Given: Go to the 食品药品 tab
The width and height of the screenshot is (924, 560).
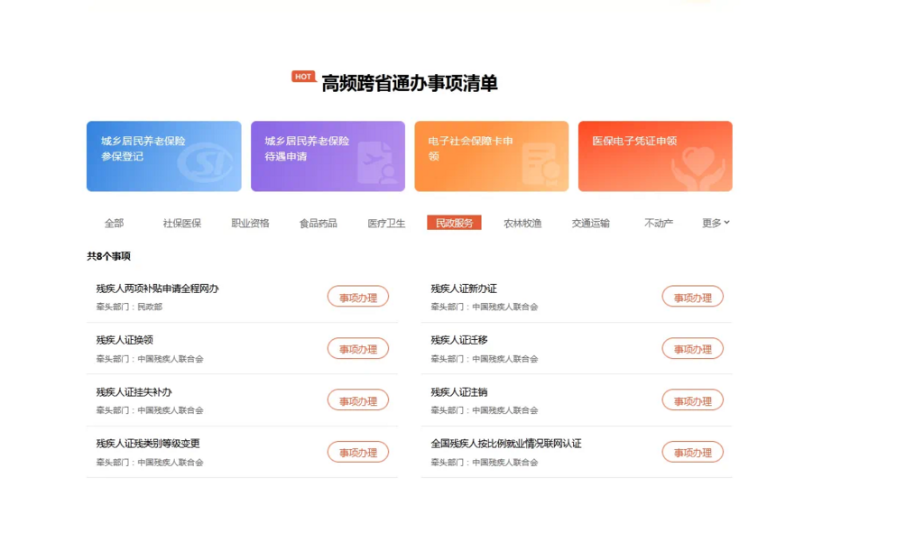Looking at the screenshot, I should coord(318,223).
